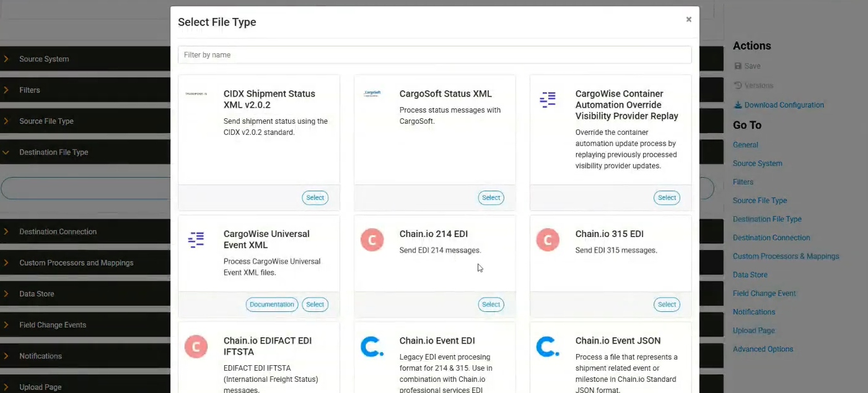Click the CargoSoft Status XML logo

pyautogui.click(x=372, y=94)
